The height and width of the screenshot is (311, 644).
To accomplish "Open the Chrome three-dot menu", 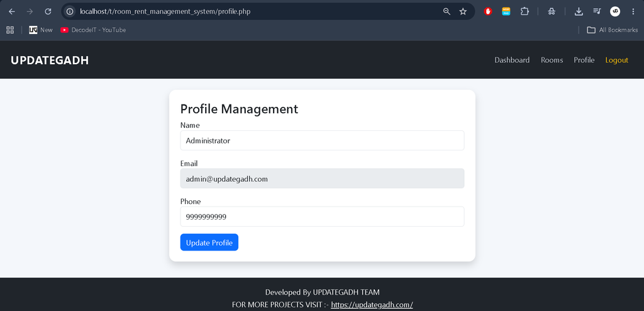I will click(x=633, y=11).
